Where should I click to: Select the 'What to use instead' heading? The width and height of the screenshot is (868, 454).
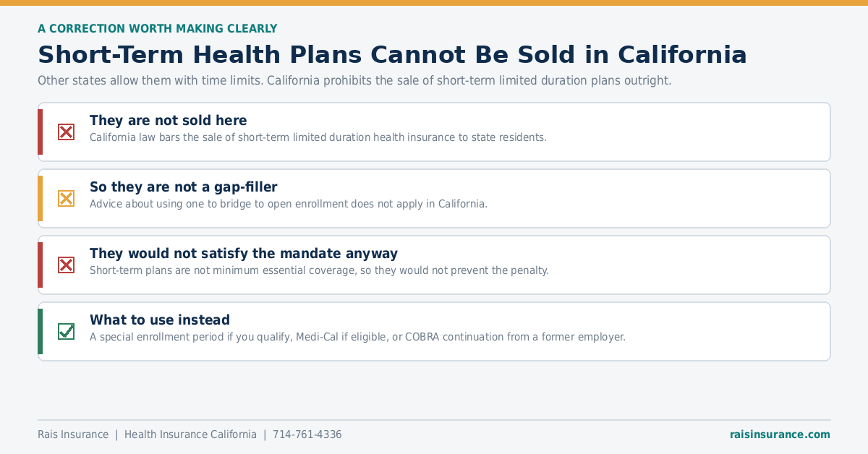(x=160, y=320)
